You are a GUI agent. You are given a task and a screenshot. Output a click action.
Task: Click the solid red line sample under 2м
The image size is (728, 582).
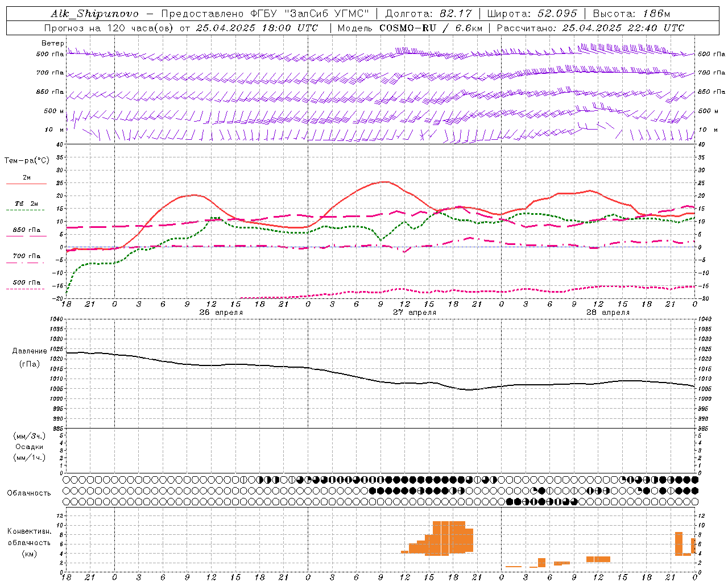pyautogui.click(x=26, y=184)
